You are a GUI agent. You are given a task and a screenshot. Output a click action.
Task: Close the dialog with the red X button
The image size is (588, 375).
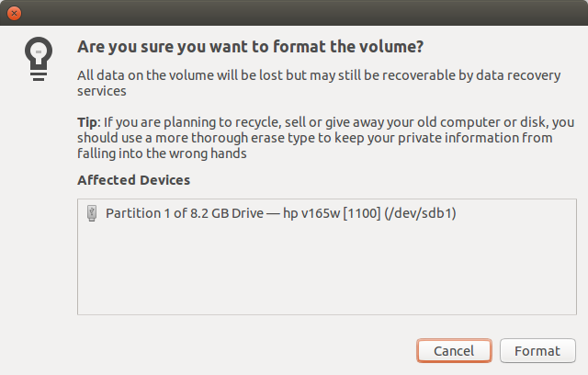point(15,15)
